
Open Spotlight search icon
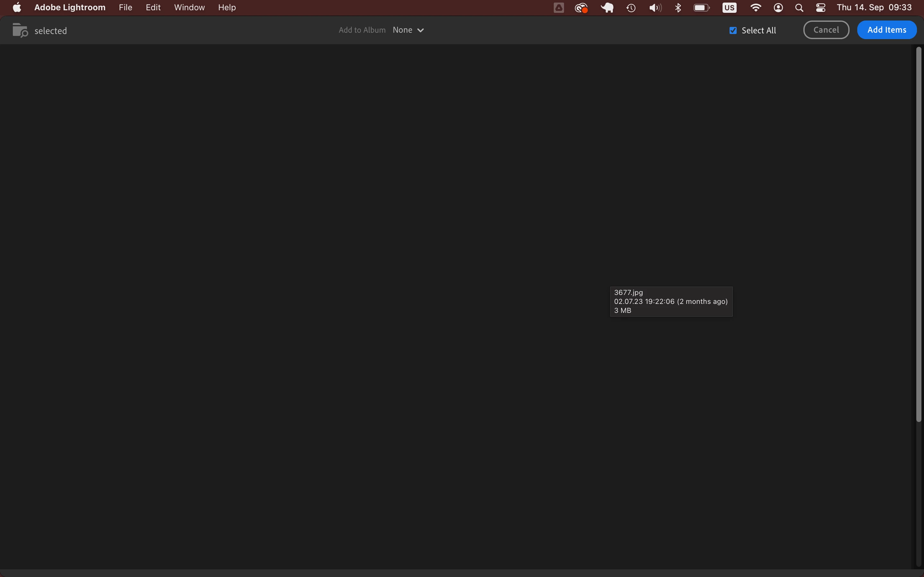(x=799, y=8)
